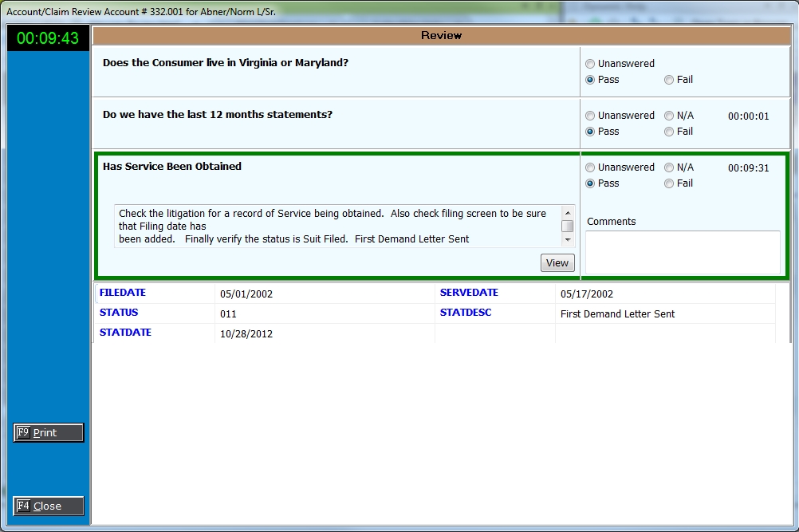Mark the 12 months statements question as N/A
The height and width of the screenshot is (532, 799).
[669, 116]
